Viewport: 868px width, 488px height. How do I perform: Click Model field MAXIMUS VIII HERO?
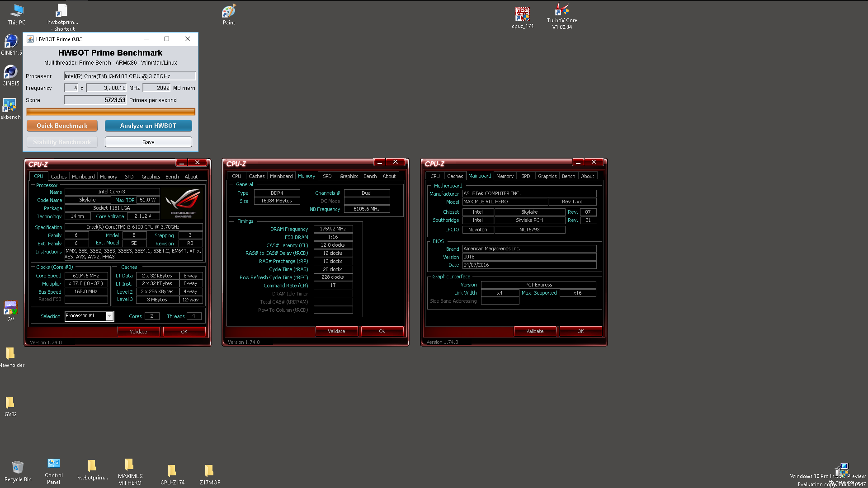point(505,202)
